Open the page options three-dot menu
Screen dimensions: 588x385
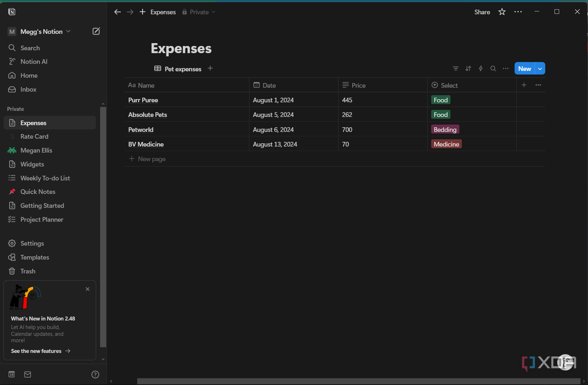pos(518,12)
